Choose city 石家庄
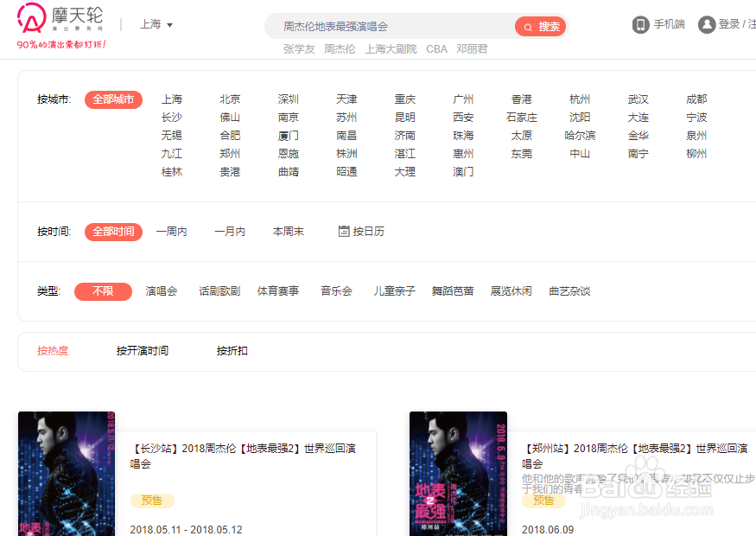Viewport: 756px width, 536px height. (522, 118)
